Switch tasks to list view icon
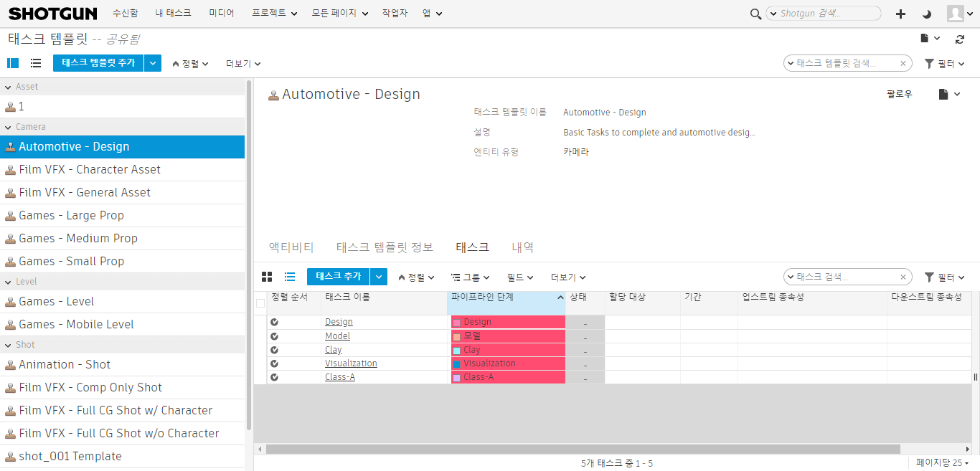This screenshot has width=980, height=471. (290, 277)
